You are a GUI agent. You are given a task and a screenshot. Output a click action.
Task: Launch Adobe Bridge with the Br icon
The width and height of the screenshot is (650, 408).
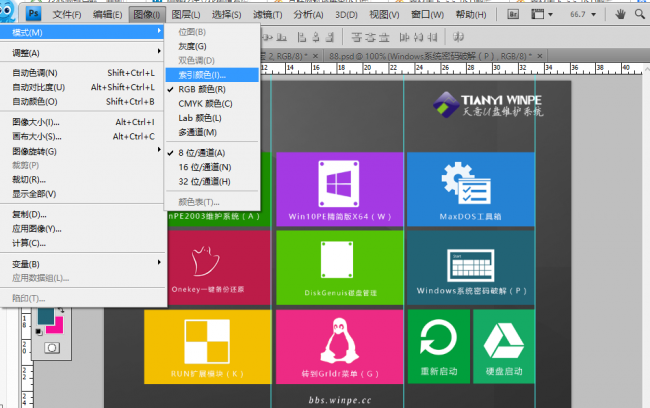[x=513, y=15]
